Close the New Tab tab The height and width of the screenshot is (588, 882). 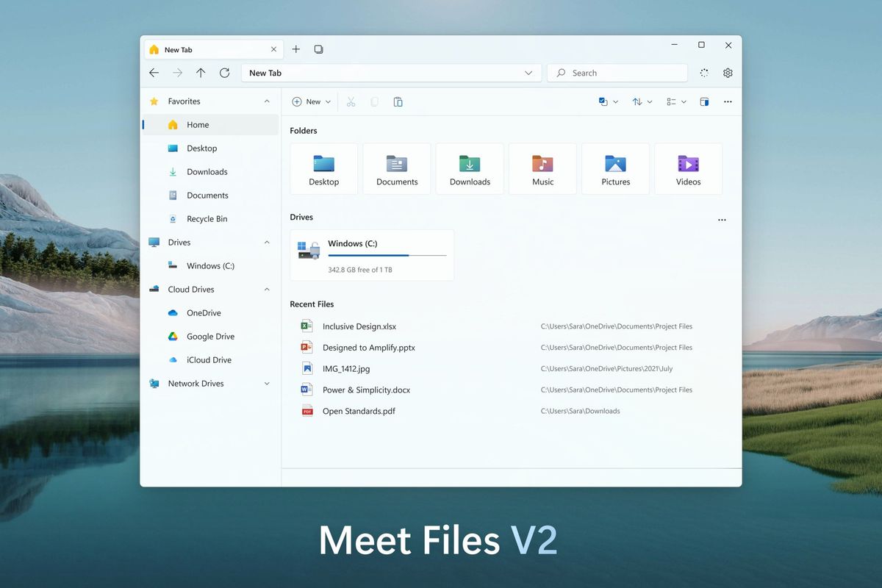click(x=273, y=49)
